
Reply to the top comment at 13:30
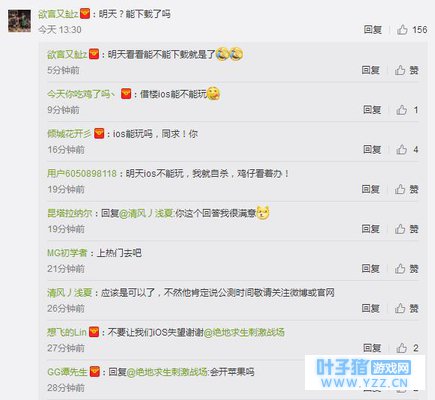point(372,30)
